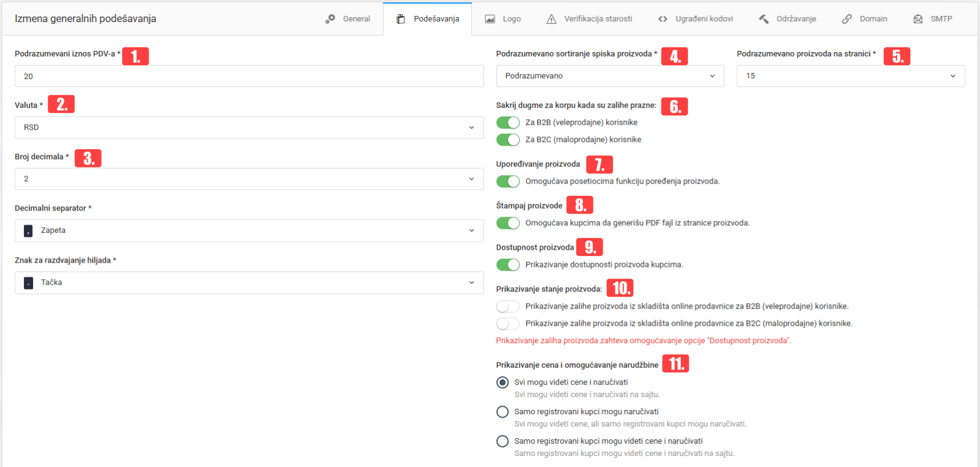Disable hide-cart toggle for B2B korisnike
Viewport: 980px width, 467px height.
coord(507,123)
